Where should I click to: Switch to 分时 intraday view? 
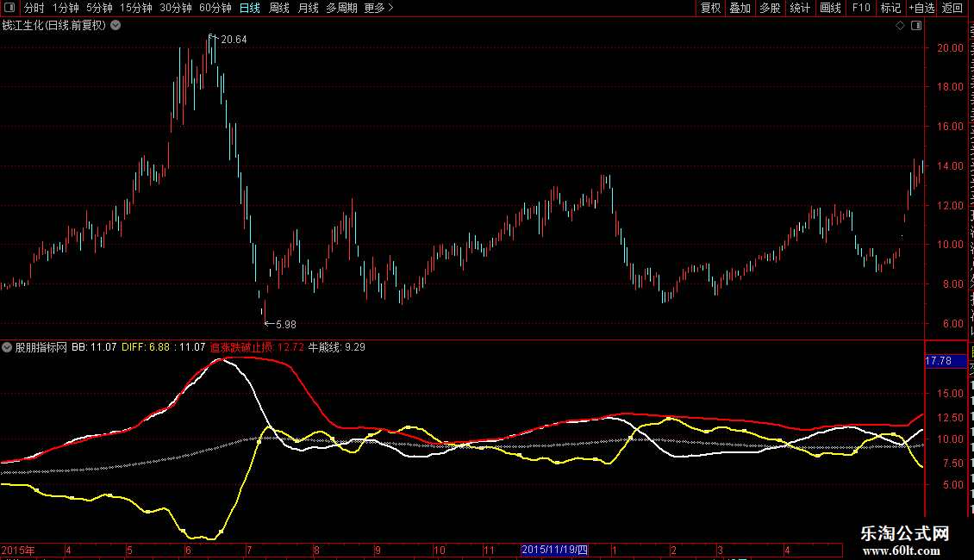tap(34, 8)
